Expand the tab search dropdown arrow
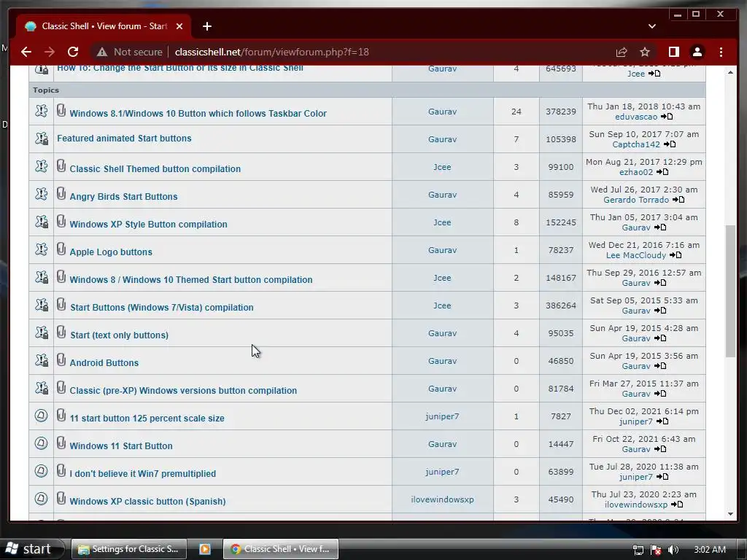The image size is (747, 560). pos(651,26)
